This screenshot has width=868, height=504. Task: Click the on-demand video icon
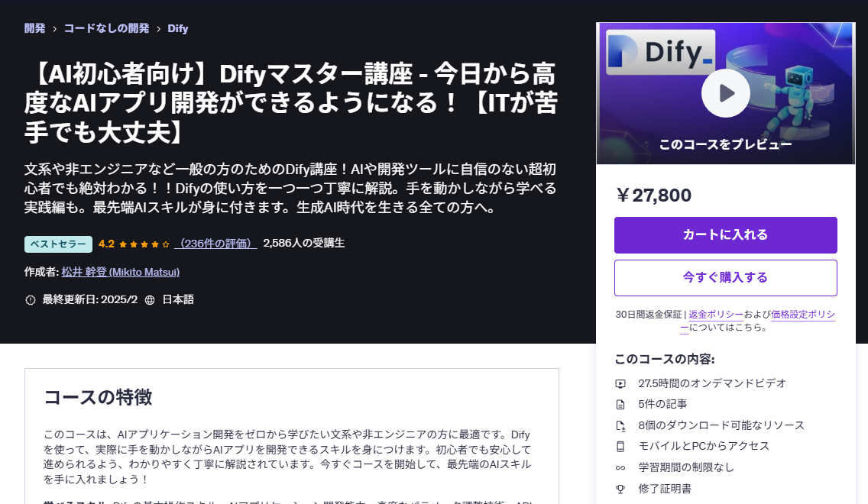(x=620, y=383)
